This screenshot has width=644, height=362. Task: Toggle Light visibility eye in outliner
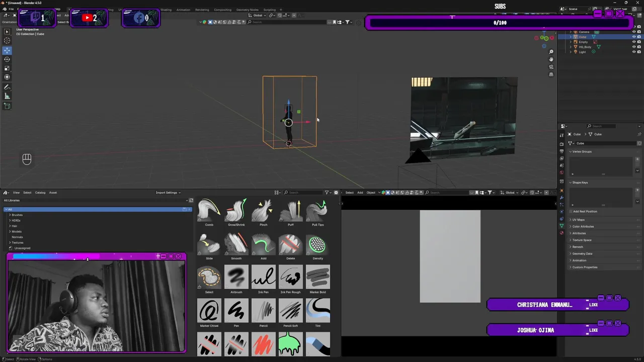[x=634, y=52]
